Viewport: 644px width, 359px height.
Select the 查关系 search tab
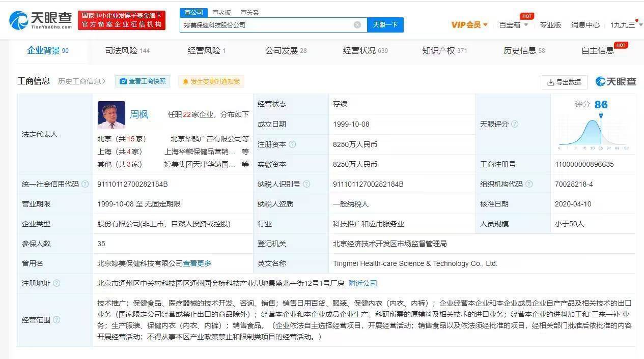[249, 12]
